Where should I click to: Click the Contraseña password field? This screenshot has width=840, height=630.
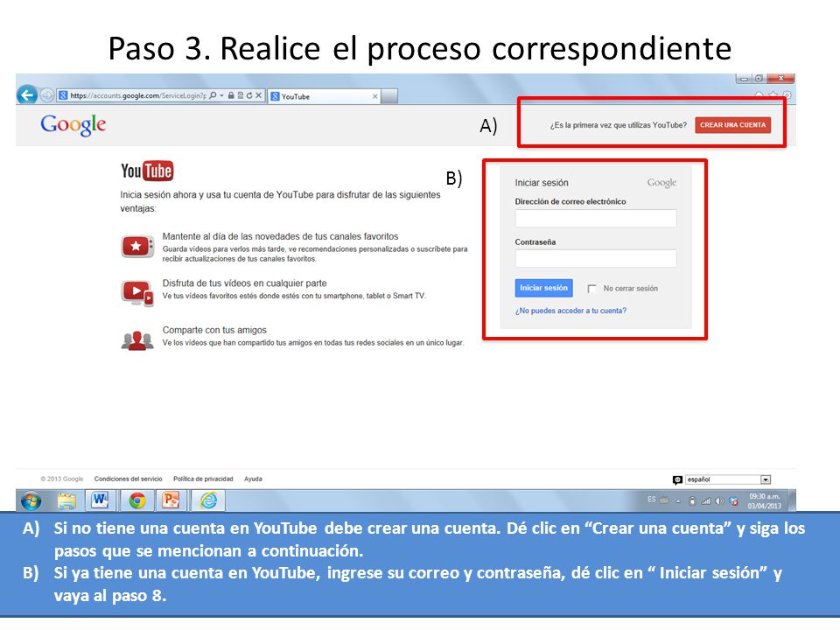[x=596, y=258]
